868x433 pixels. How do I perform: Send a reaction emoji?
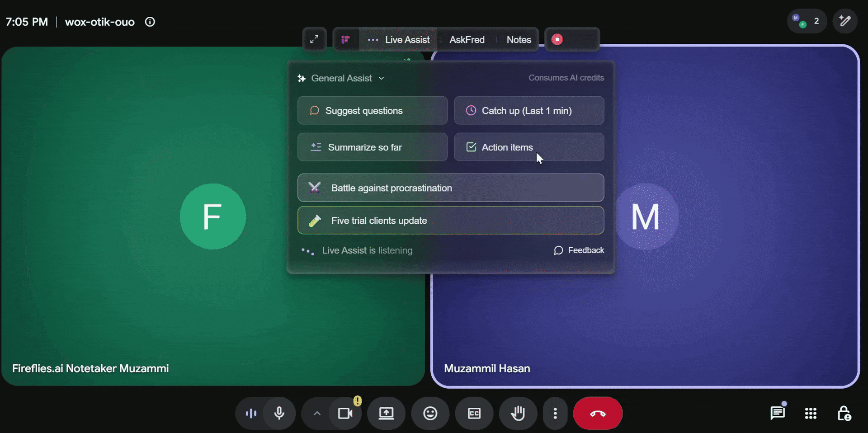(x=430, y=413)
